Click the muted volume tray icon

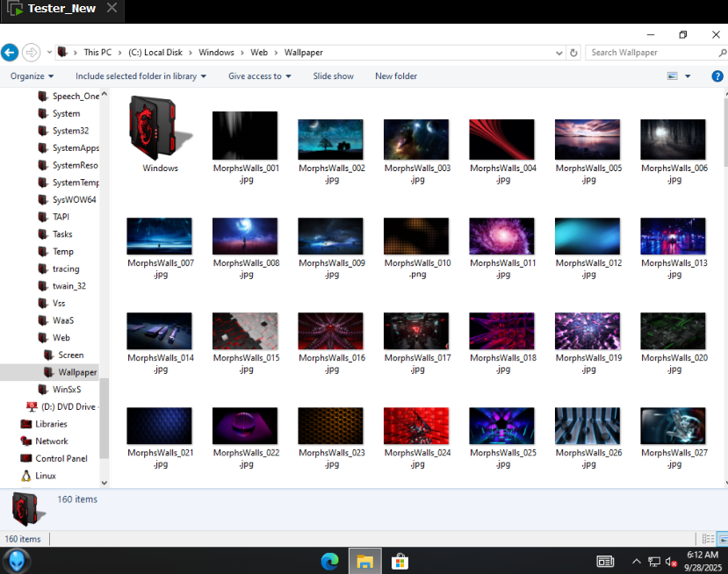click(671, 562)
